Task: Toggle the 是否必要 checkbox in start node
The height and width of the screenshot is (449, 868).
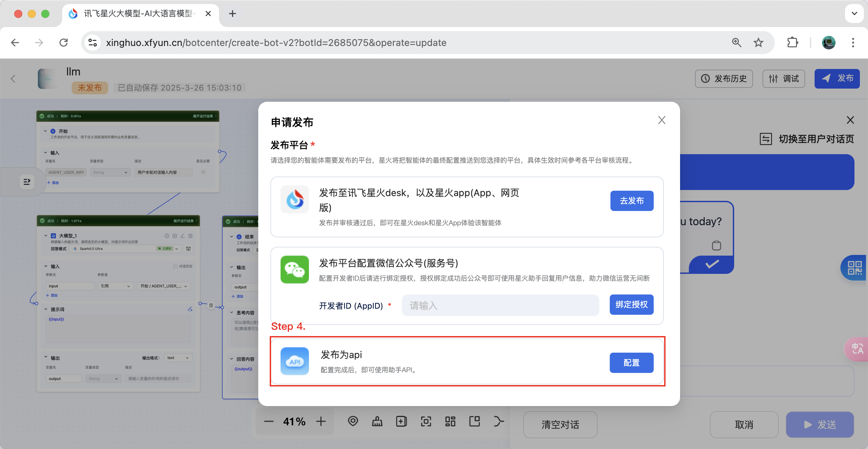Action: pos(203,172)
